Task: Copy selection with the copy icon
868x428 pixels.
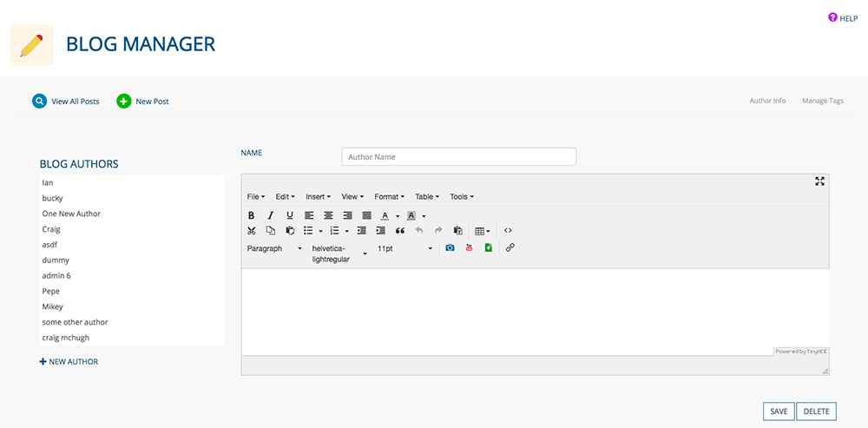Action: (271, 230)
